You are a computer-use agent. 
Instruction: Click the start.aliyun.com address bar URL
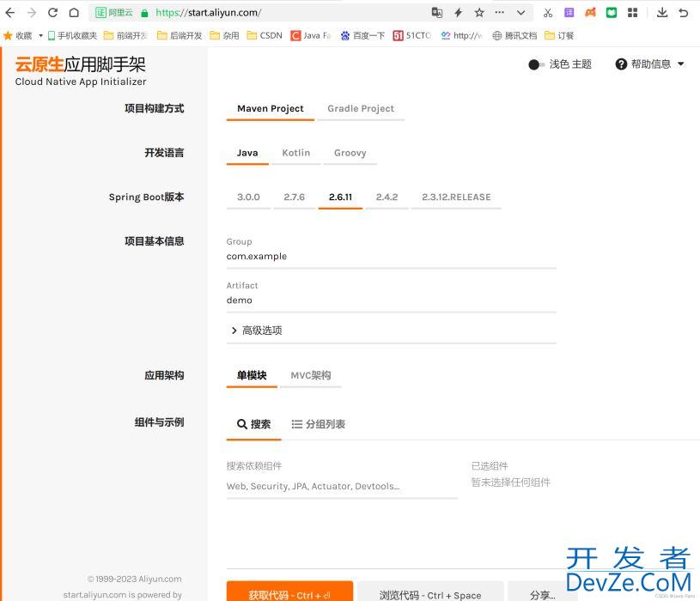coord(209,13)
